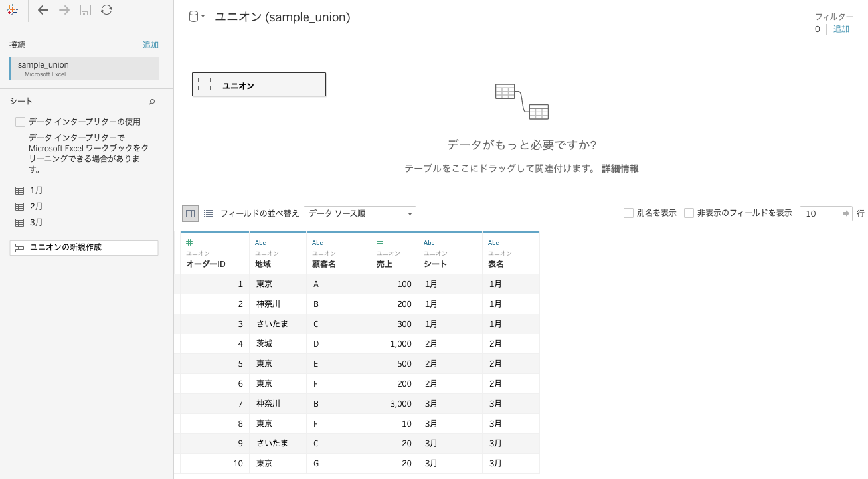
Task: Click the table icon for sheet 2月
Action: (19, 207)
